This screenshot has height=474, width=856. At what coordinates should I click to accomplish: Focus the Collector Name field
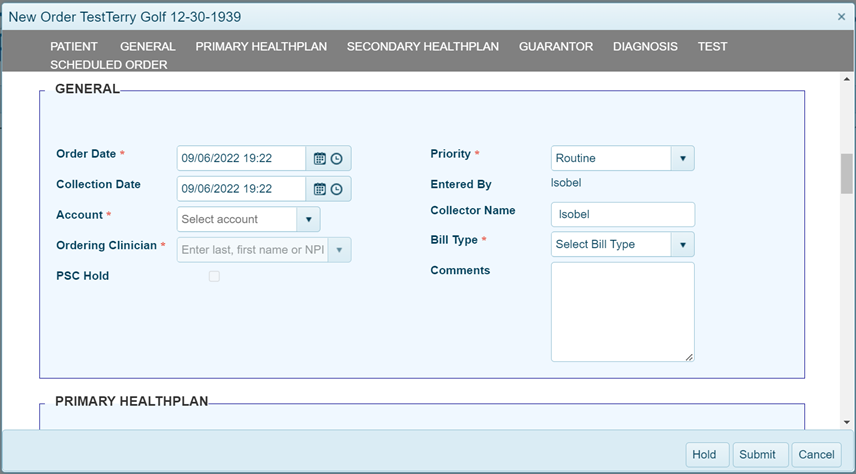(622, 214)
